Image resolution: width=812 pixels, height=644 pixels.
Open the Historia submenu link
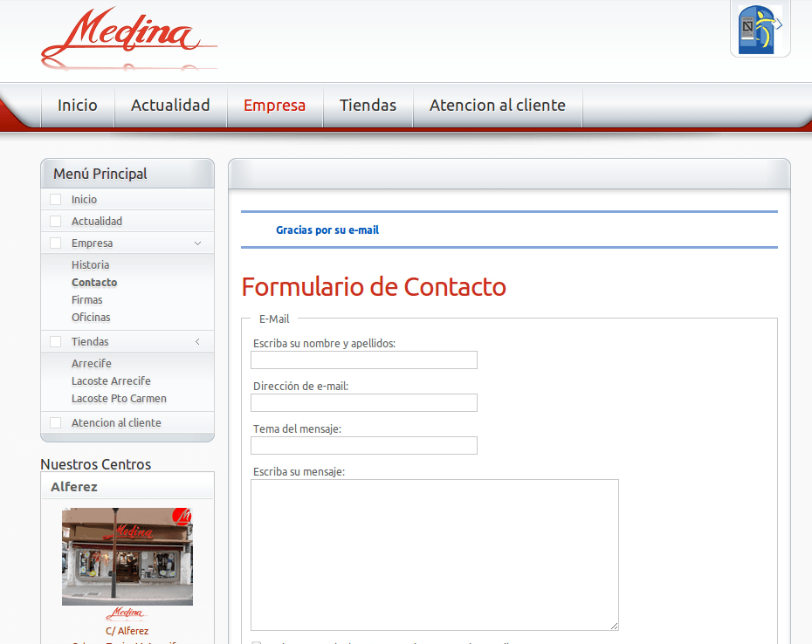pyautogui.click(x=91, y=265)
